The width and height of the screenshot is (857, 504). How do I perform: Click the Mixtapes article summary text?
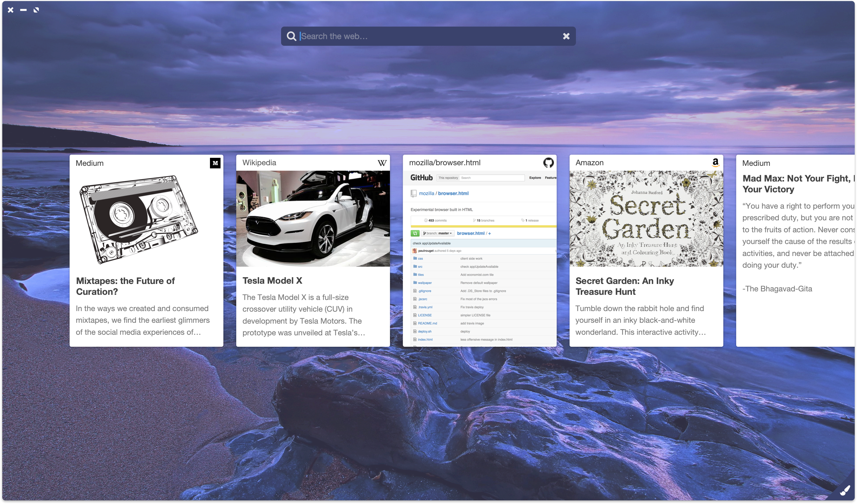point(143,320)
